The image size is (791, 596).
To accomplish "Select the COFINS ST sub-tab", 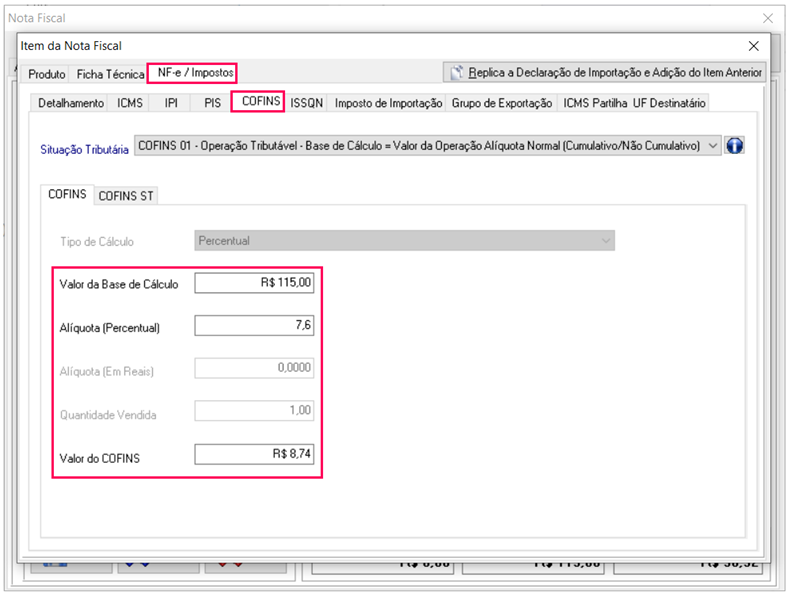I will pos(126,195).
